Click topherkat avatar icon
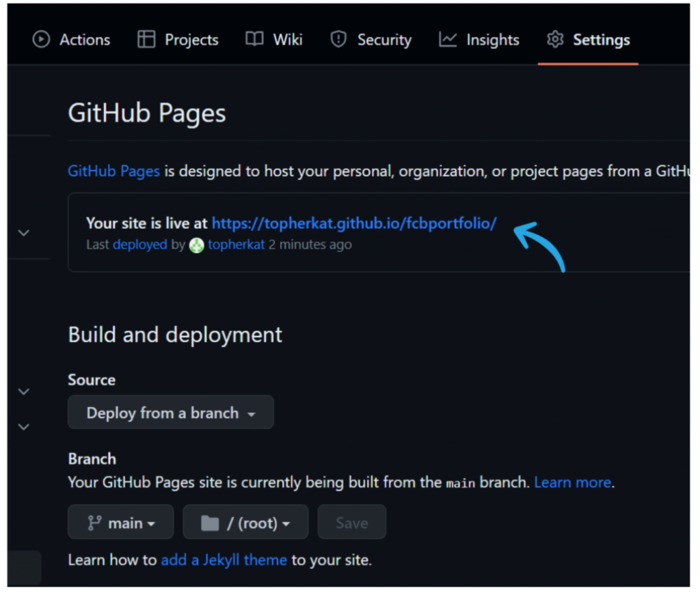 [x=196, y=245]
